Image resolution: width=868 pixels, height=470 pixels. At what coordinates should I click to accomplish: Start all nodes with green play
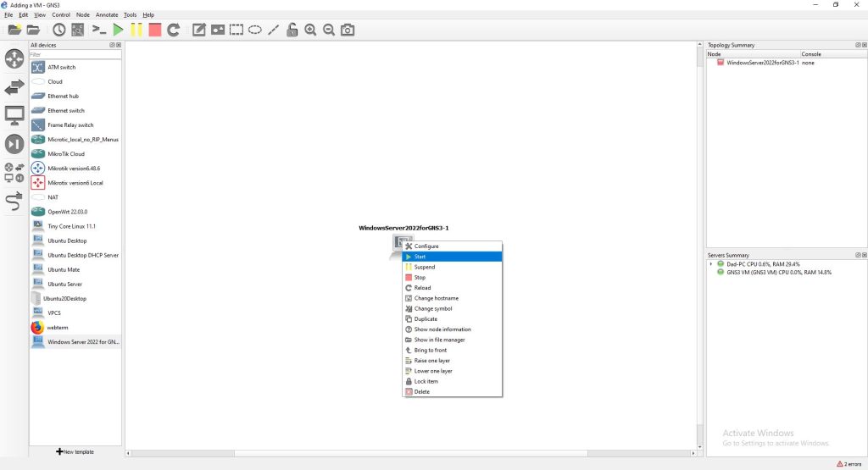(118, 30)
